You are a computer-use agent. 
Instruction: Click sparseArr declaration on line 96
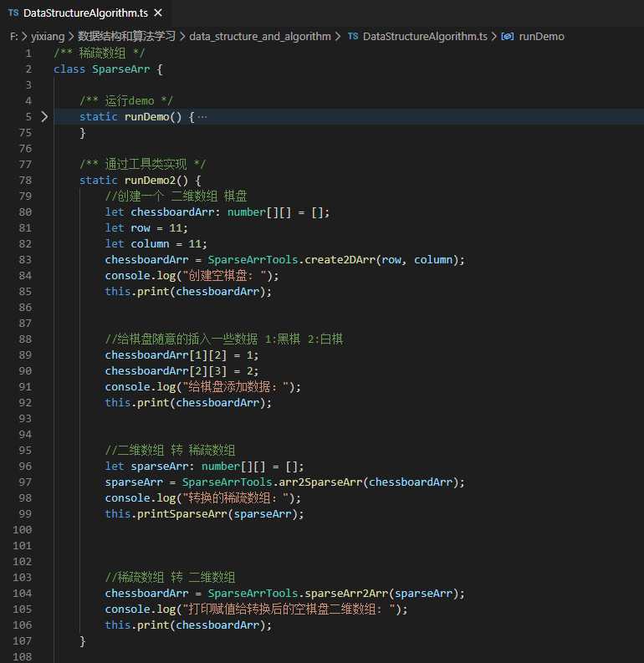coord(204,467)
